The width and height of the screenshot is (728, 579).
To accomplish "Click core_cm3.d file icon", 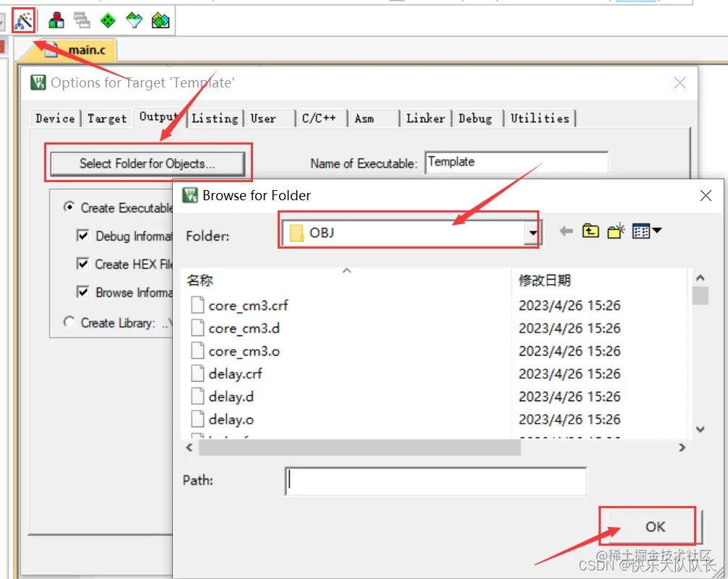I will pyautogui.click(x=198, y=327).
